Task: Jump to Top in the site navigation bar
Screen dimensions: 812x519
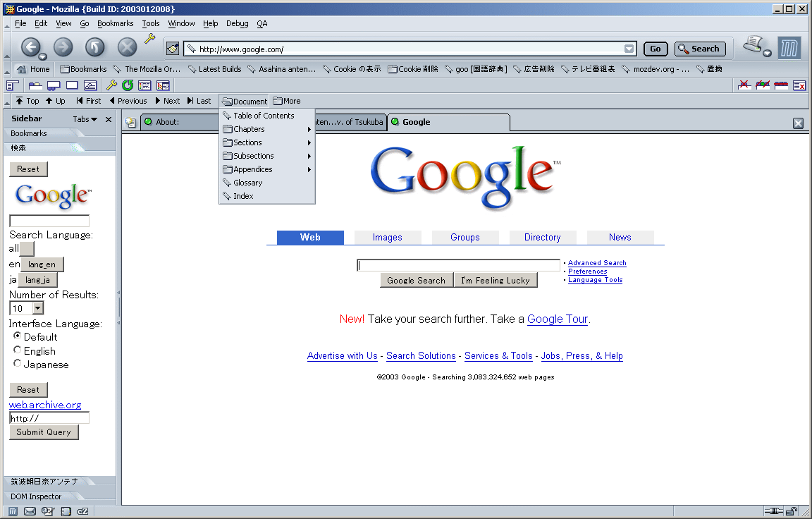Action: 27,101
